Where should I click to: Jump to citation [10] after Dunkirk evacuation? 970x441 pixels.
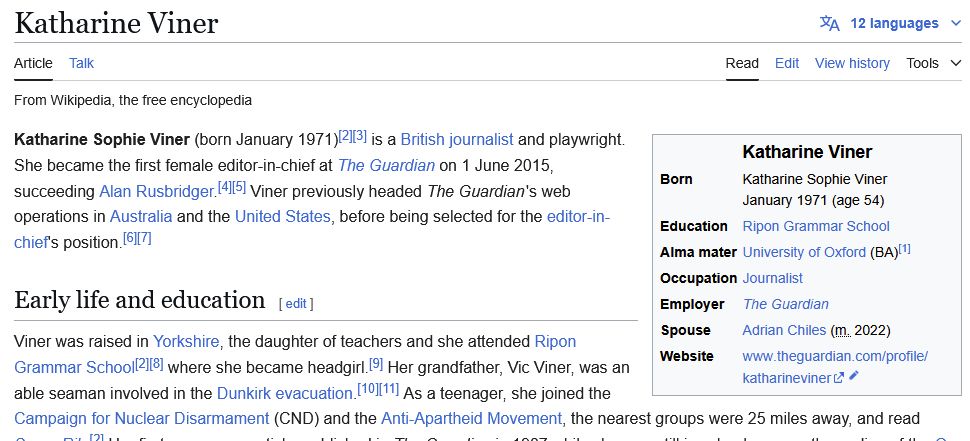[x=367, y=389]
